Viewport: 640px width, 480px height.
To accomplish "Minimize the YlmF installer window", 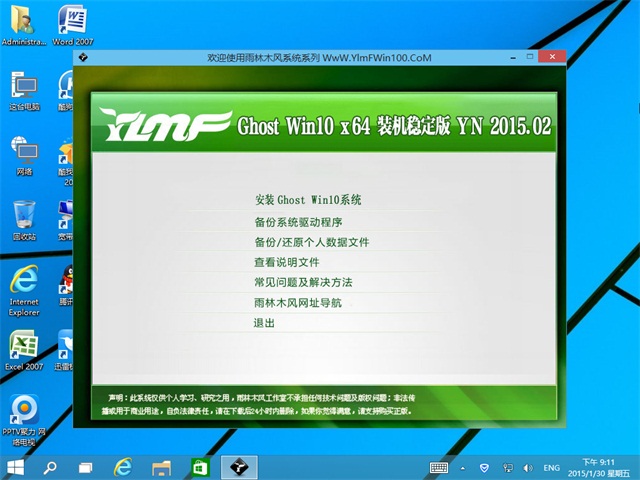I will click(513, 57).
